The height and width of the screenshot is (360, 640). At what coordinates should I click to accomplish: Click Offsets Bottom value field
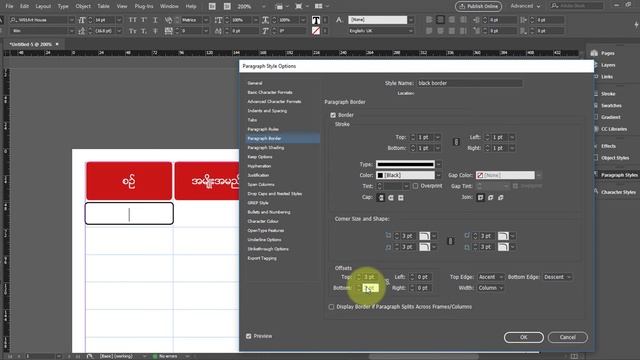[x=371, y=288]
